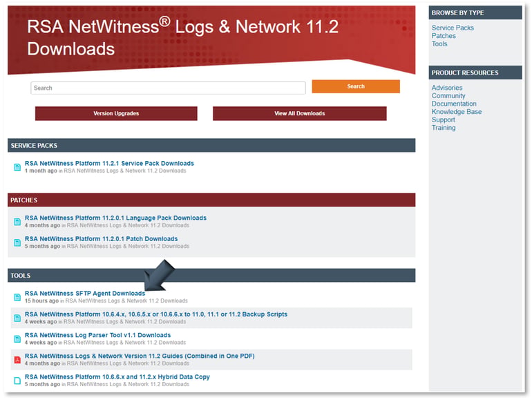Click document icon beside SFTP Agent Downloads

click(x=17, y=297)
